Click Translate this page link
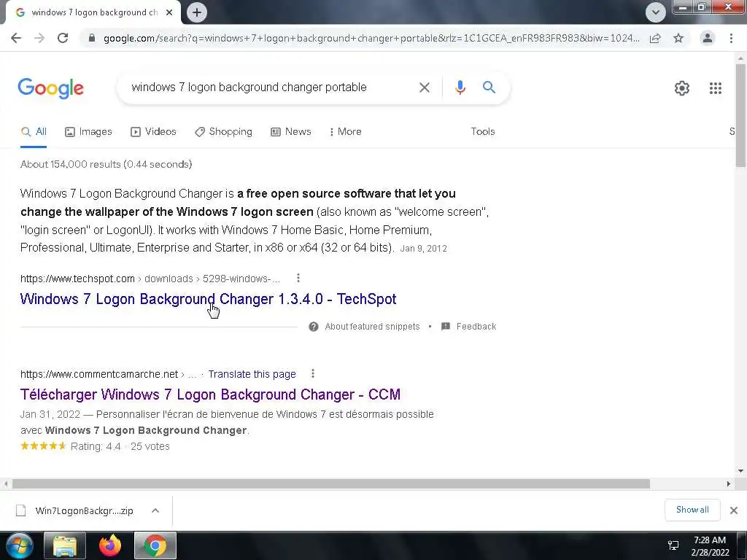The width and height of the screenshot is (747, 560). pyautogui.click(x=252, y=374)
